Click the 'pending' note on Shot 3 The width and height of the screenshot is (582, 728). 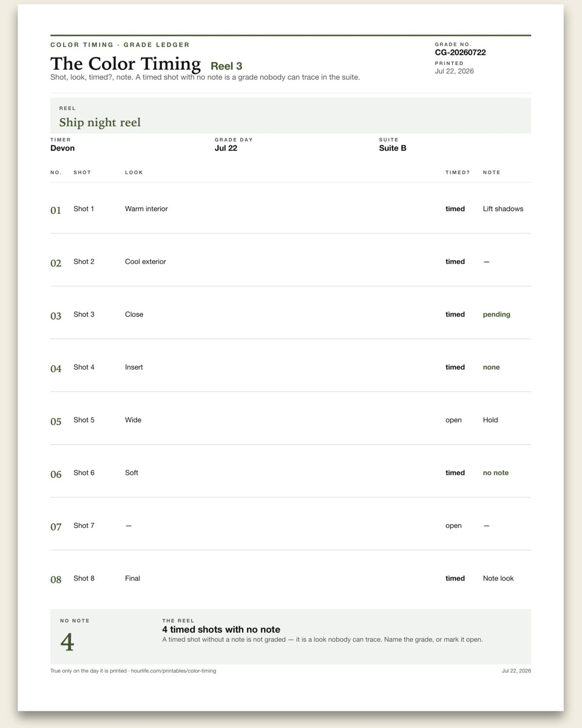coord(497,314)
